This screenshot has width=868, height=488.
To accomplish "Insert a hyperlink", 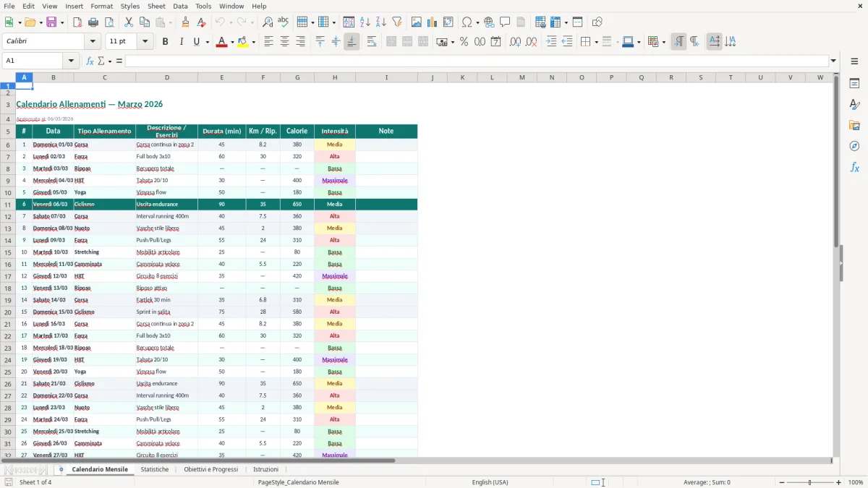I will (489, 22).
